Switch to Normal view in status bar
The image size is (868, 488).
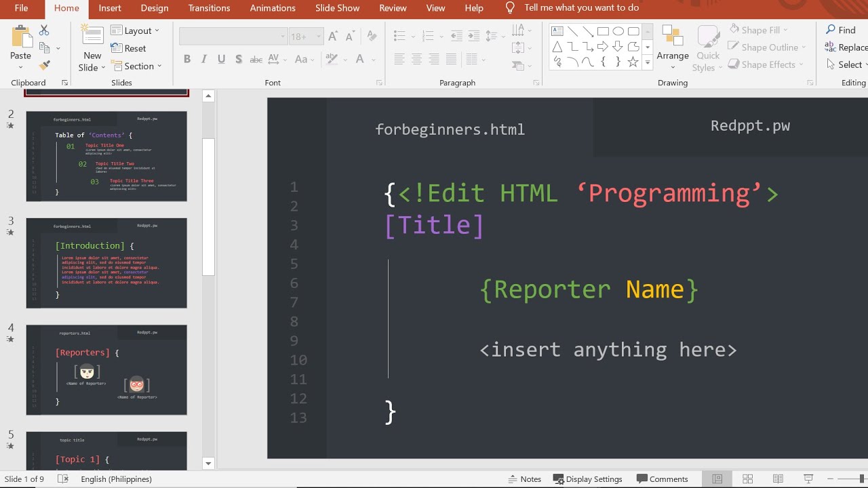[x=717, y=479]
